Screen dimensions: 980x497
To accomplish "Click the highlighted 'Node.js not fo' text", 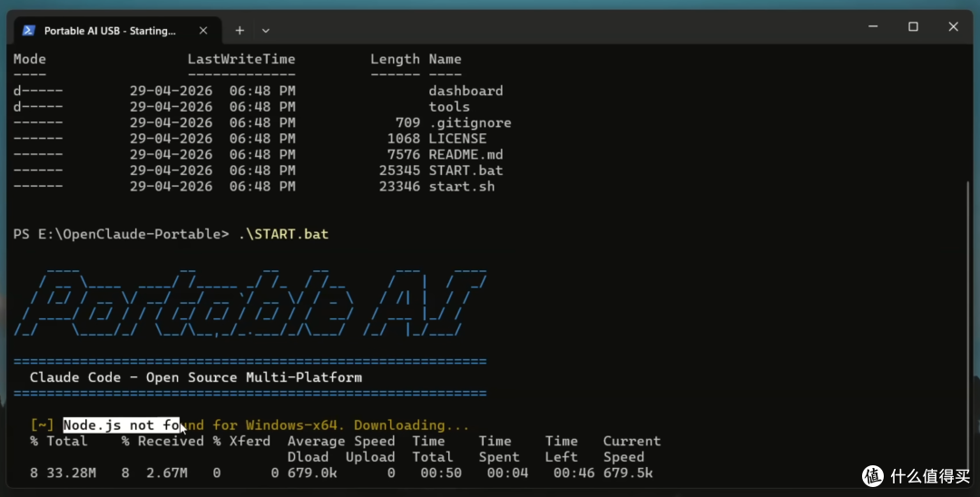I will [122, 425].
